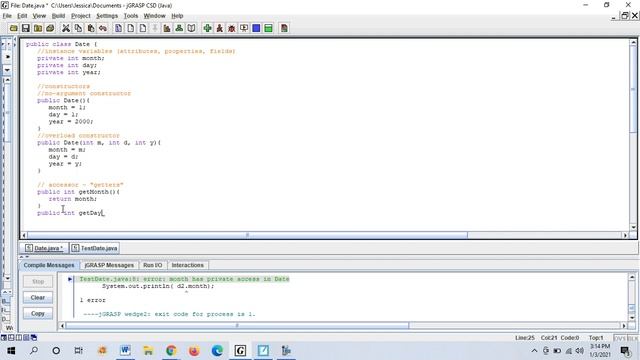Screen dimensions: 640x360
Task: Open Google Chrome from the taskbar
Action: coord(171,351)
